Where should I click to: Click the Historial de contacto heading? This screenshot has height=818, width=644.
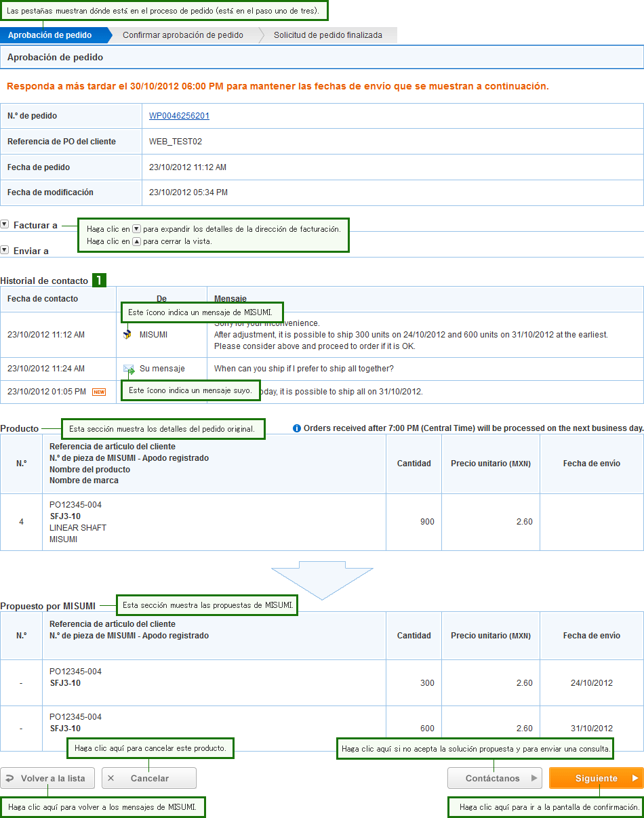click(44, 281)
